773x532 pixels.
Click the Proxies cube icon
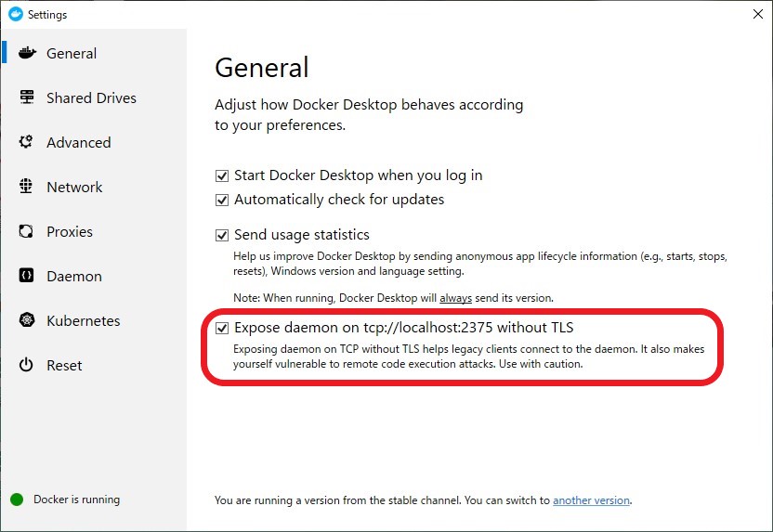tap(27, 231)
